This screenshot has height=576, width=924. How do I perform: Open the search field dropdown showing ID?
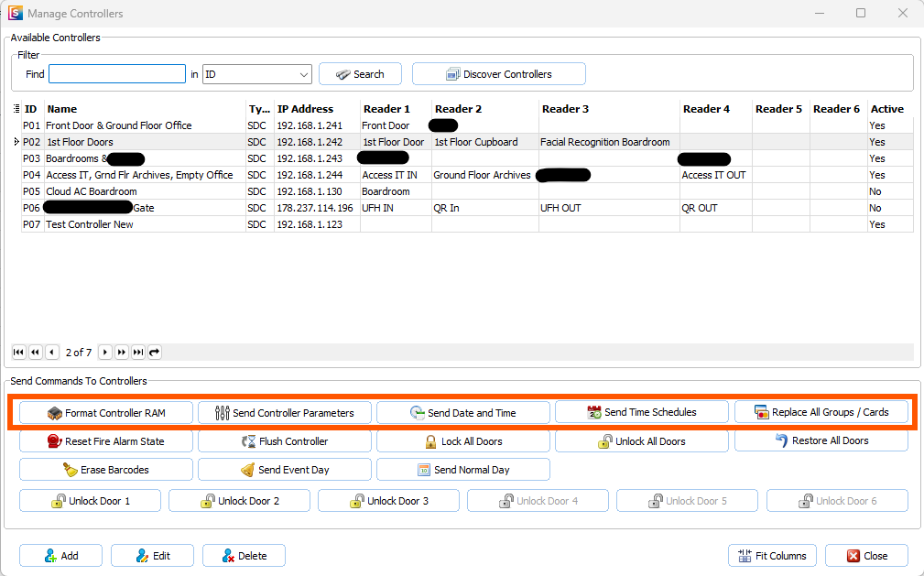pyautogui.click(x=302, y=73)
